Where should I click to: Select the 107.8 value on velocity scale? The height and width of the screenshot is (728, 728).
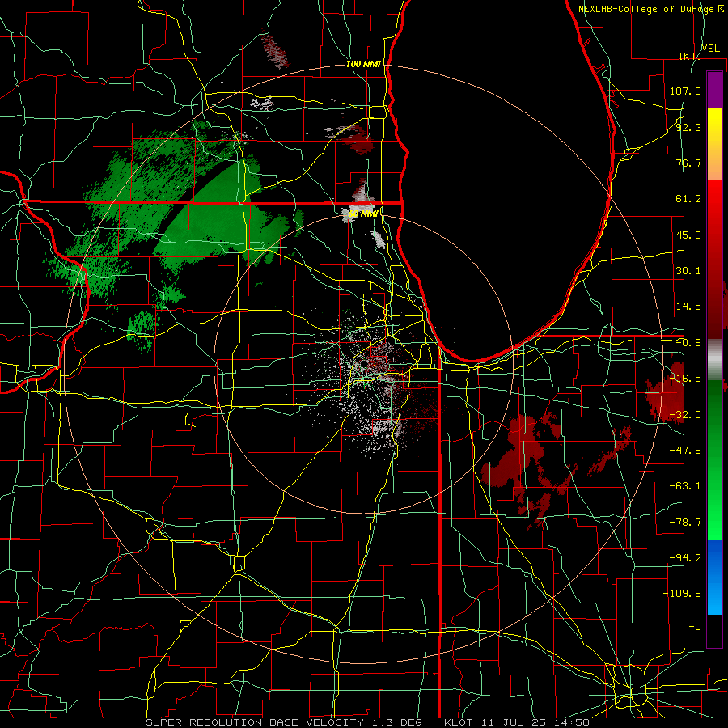685,91
